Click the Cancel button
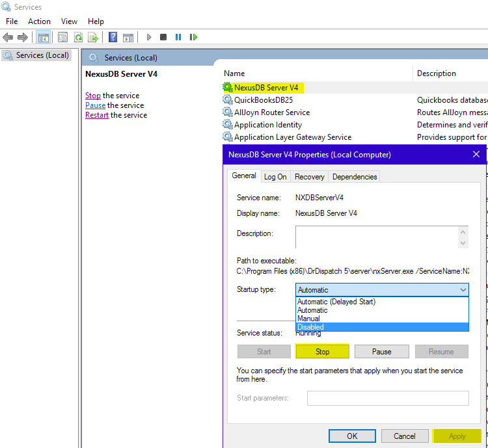This screenshot has height=448, width=488. pos(404,436)
